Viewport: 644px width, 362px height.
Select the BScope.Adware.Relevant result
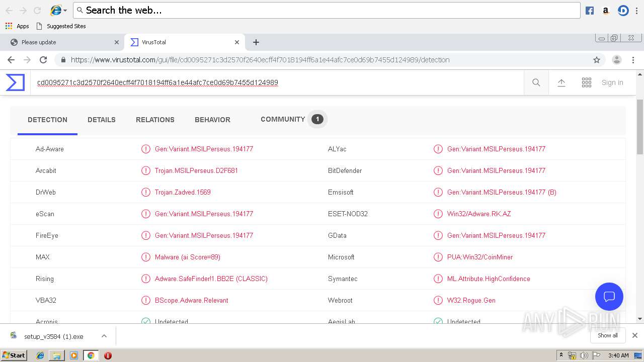click(x=192, y=300)
